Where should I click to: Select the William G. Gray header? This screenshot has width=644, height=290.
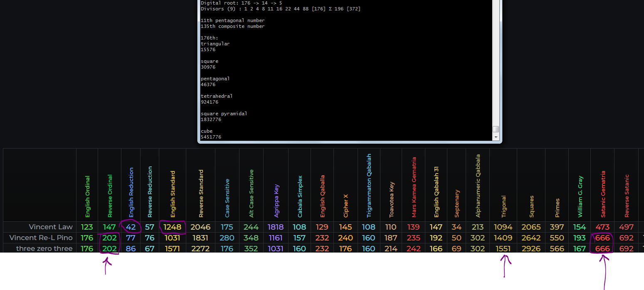point(580,197)
